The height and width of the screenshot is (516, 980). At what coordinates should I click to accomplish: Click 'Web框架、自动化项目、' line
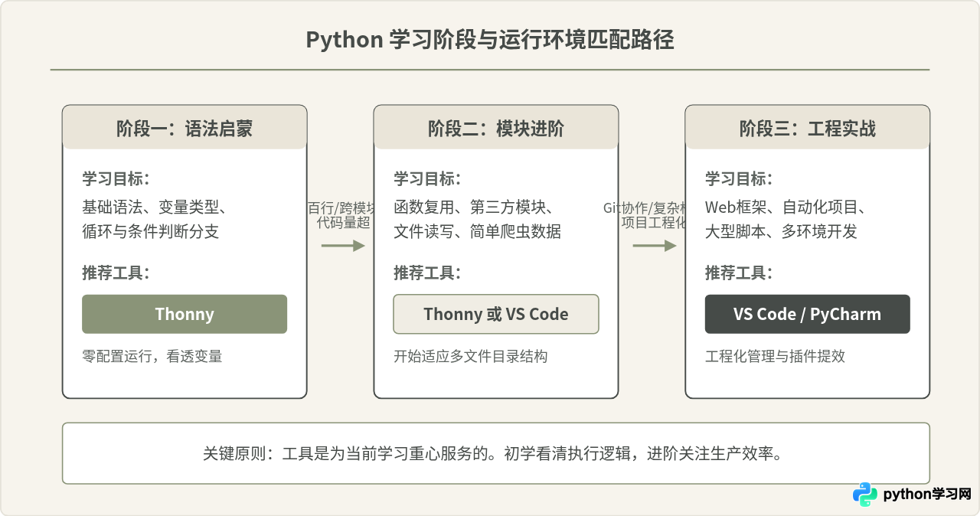click(786, 207)
